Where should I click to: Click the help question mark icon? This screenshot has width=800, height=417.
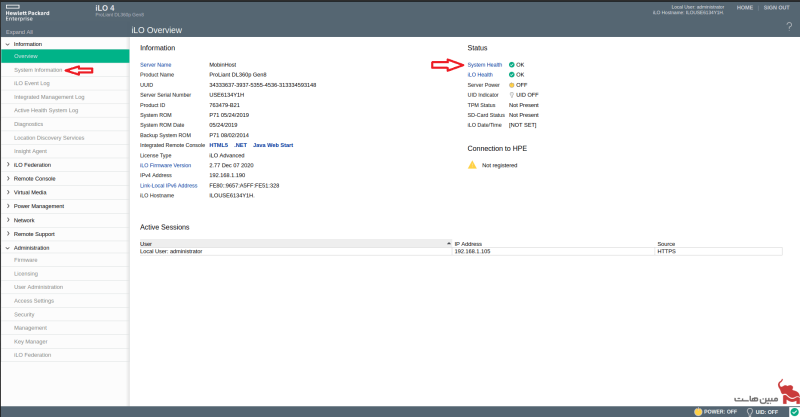coord(789,27)
